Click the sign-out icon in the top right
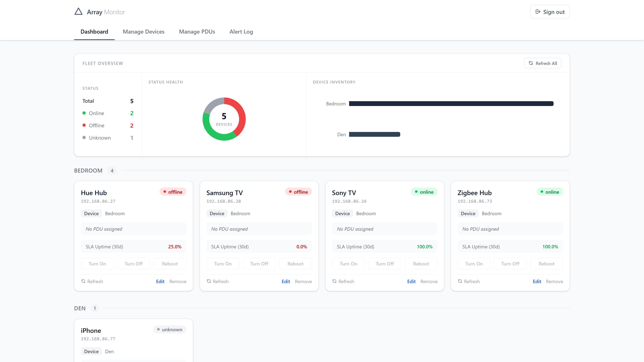 (x=538, y=11)
